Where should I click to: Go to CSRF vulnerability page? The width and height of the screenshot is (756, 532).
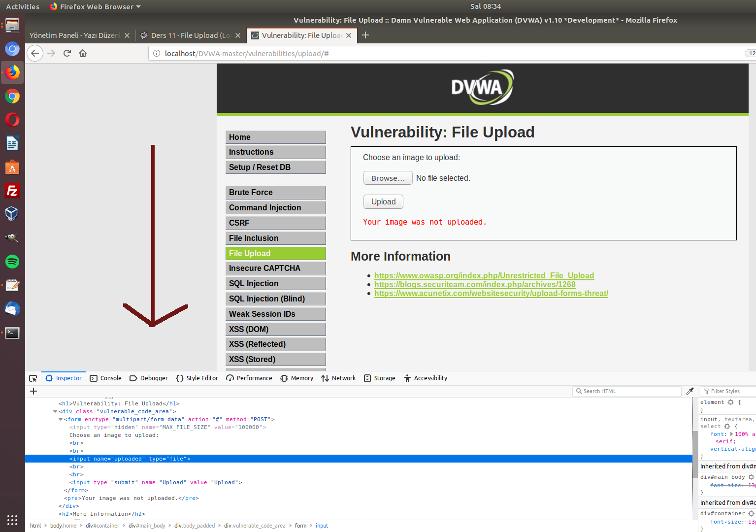coord(276,223)
